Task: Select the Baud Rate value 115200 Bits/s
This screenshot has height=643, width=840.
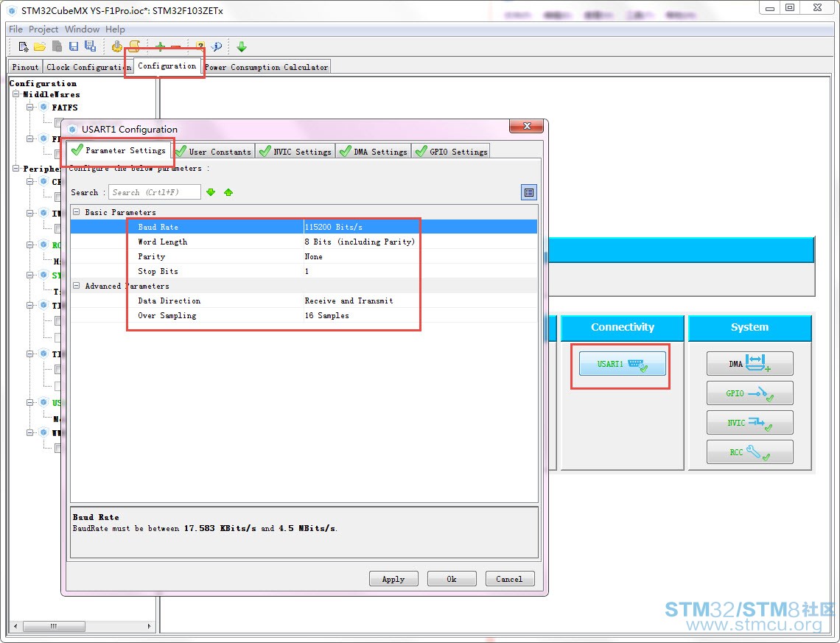Action: [334, 227]
